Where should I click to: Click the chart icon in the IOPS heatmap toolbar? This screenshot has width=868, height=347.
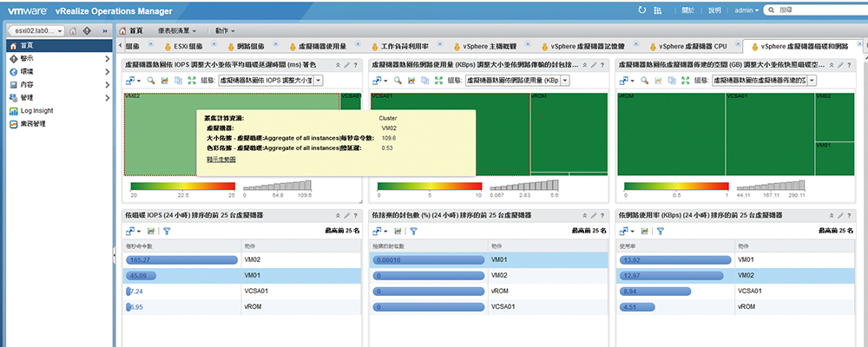coord(164,81)
